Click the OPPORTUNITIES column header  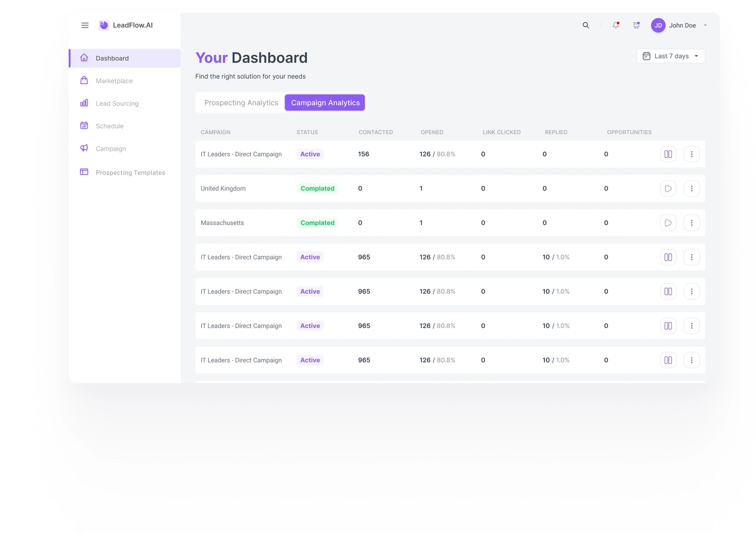coord(629,132)
